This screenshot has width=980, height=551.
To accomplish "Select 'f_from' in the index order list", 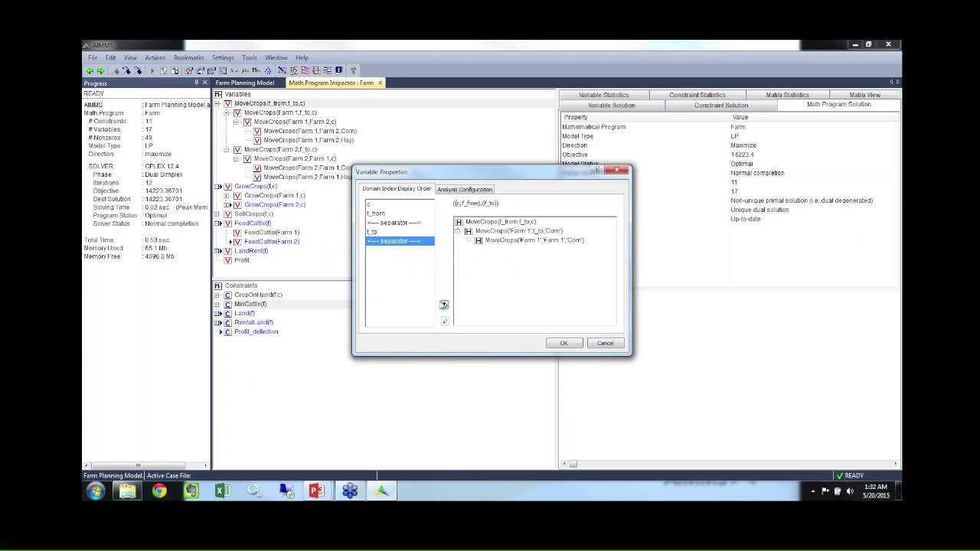I will (400, 214).
